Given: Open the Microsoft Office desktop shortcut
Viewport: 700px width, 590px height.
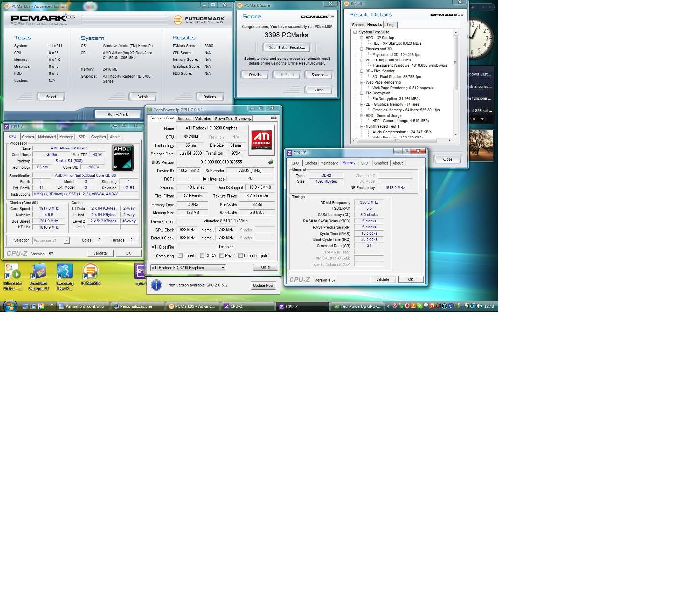Looking at the screenshot, I should tap(12, 276).
